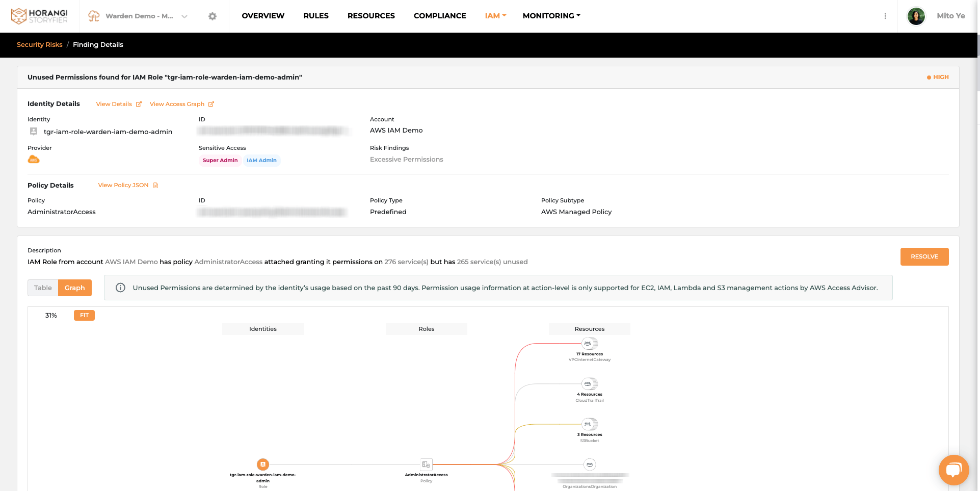Click the external link icon next to View Access Graph
This screenshot has height=491, width=980.
point(211,104)
